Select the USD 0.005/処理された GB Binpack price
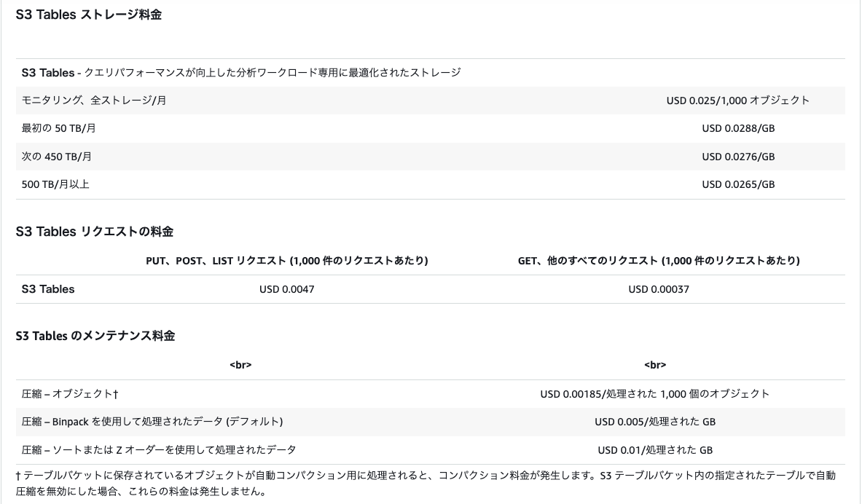862x504 pixels. (x=654, y=422)
